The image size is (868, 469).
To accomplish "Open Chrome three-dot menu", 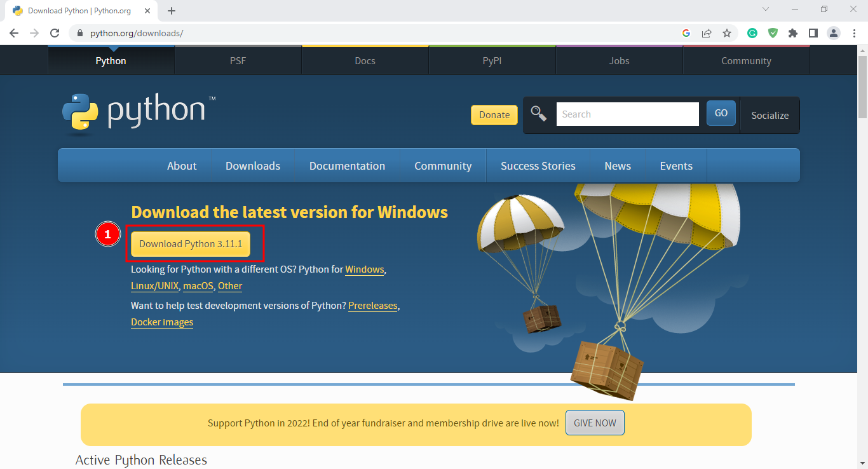I will [854, 33].
